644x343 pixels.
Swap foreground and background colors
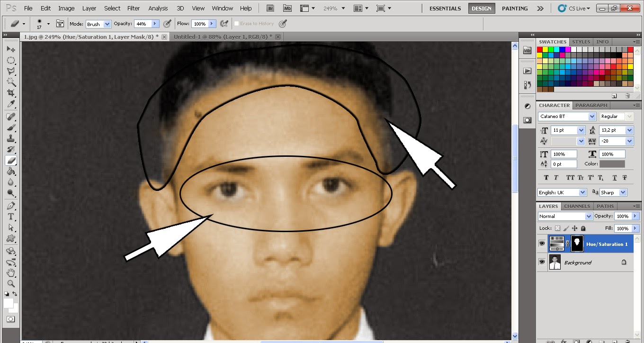click(x=15, y=294)
